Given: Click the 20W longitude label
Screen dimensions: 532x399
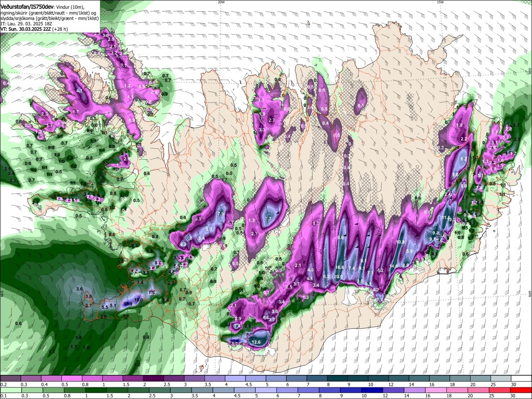Looking at the screenshot, I should [221, 2].
